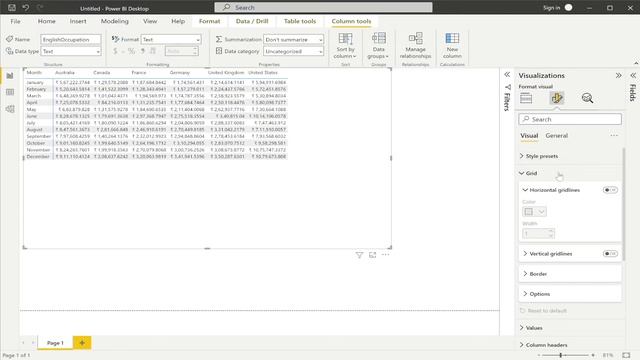The width and height of the screenshot is (640, 360).
Task: Open Manage relationships
Action: pyautogui.click(x=415, y=46)
